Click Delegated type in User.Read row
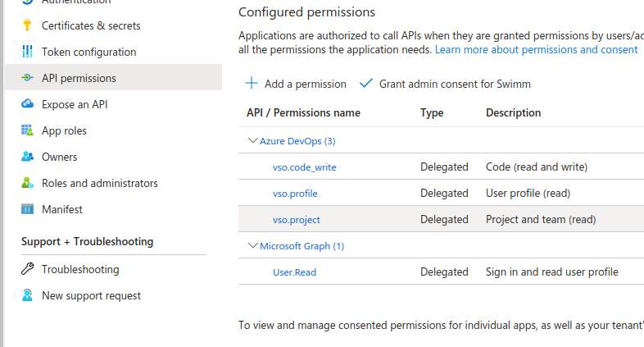Viewport: 644px width, 347px height. click(444, 272)
